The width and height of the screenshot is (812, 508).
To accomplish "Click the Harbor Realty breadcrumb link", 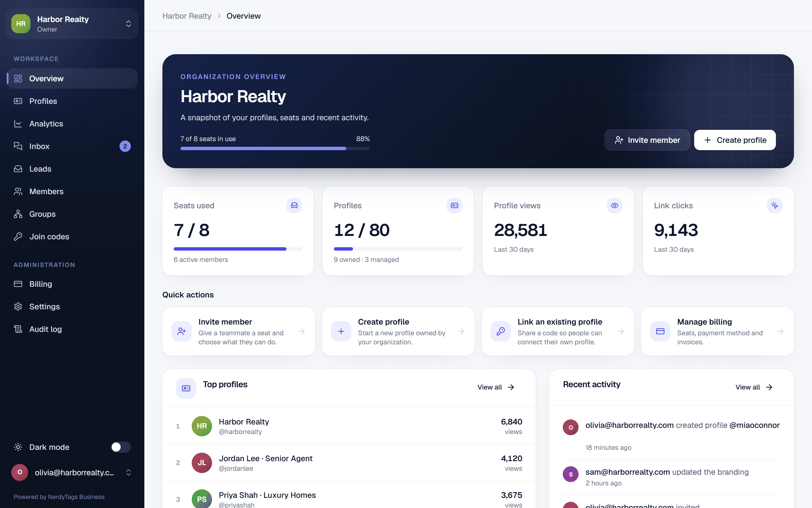I will pyautogui.click(x=187, y=16).
